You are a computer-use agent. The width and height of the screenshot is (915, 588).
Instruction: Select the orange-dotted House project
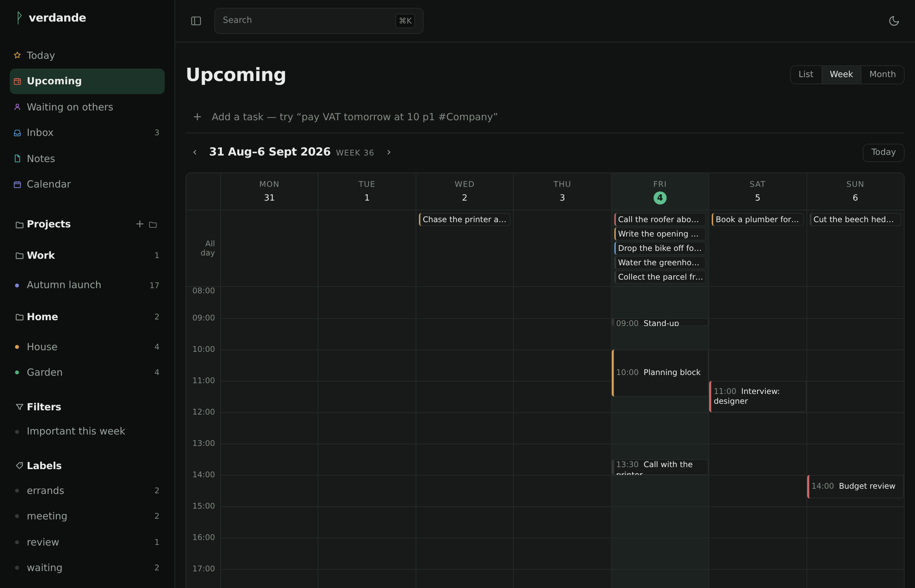pos(87,347)
